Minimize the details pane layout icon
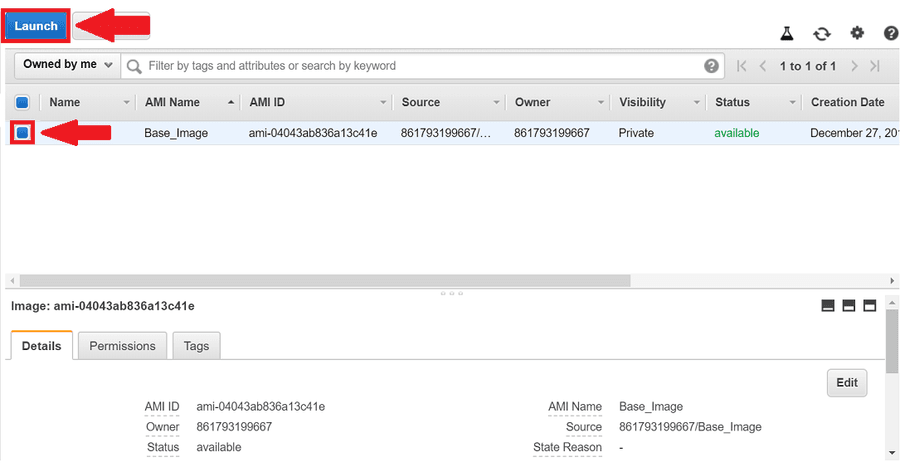Image resolution: width=900 pixels, height=467 pixels. pos(828,306)
